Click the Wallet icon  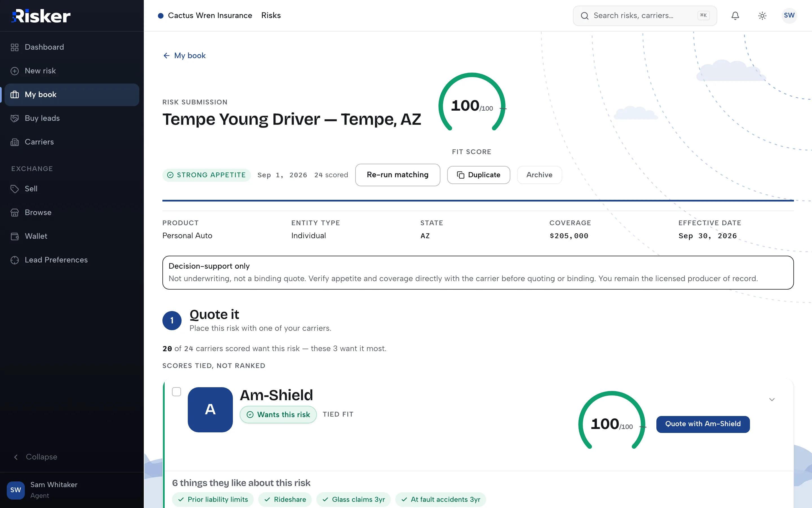14,236
